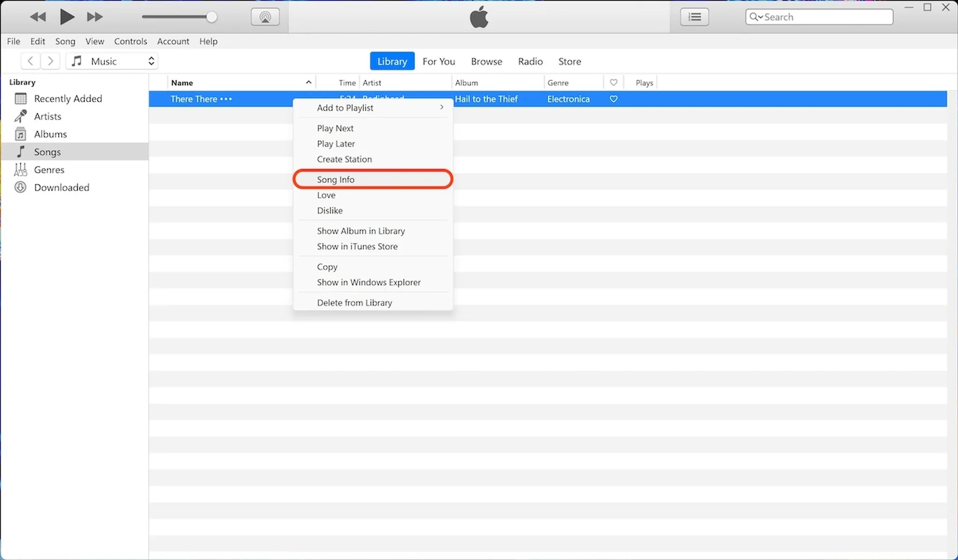Toggle the Name column sort arrow

coord(308,82)
